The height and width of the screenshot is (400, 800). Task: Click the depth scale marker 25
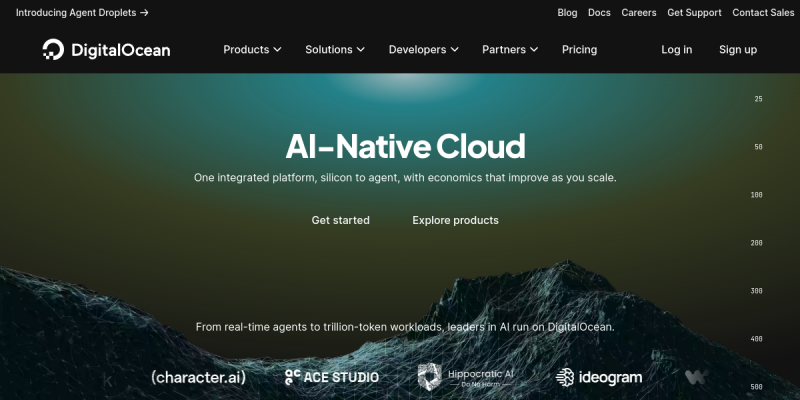tap(759, 99)
